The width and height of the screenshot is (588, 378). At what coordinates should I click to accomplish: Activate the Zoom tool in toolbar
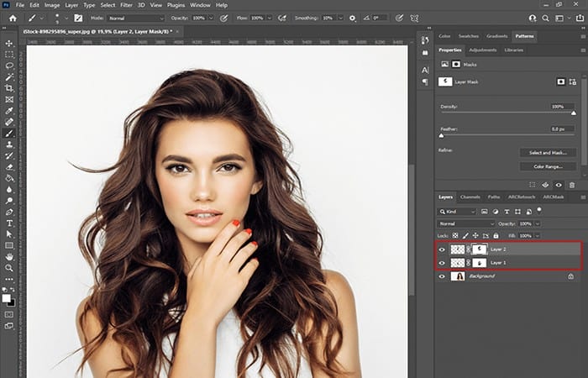(x=9, y=268)
